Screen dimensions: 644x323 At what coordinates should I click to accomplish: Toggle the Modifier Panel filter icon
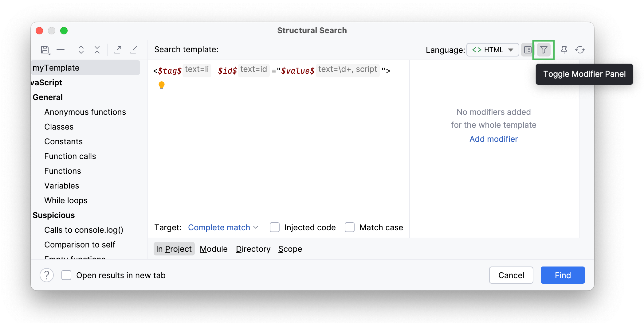pos(544,50)
